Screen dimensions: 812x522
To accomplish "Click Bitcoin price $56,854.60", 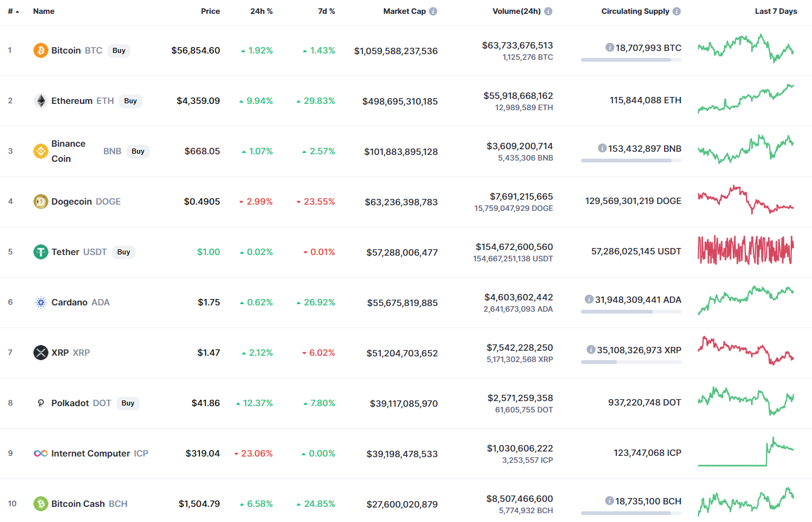I will [196, 50].
